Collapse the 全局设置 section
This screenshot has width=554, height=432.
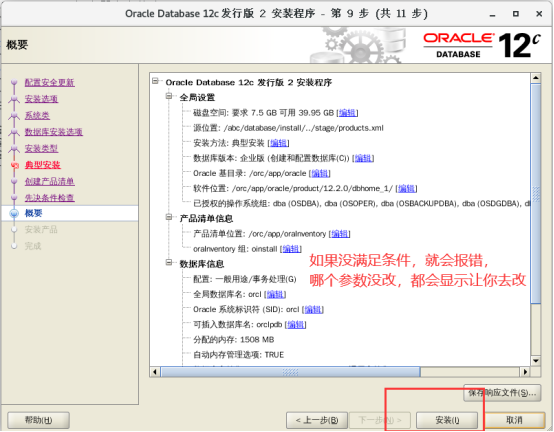tap(169, 96)
